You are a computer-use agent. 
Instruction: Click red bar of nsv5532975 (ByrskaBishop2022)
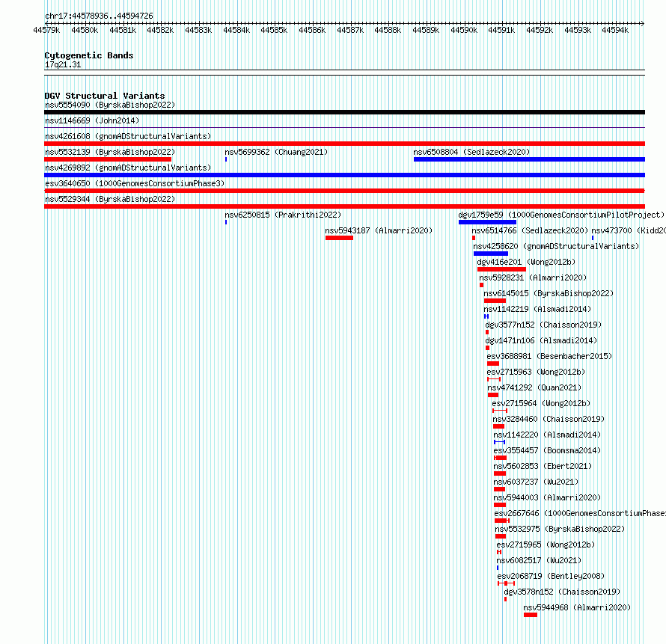[x=501, y=536]
